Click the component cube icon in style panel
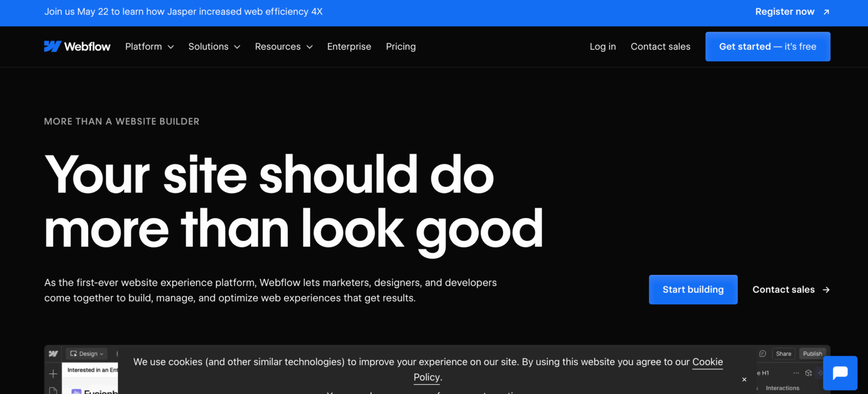 pyautogui.click(x=809, y=373)
